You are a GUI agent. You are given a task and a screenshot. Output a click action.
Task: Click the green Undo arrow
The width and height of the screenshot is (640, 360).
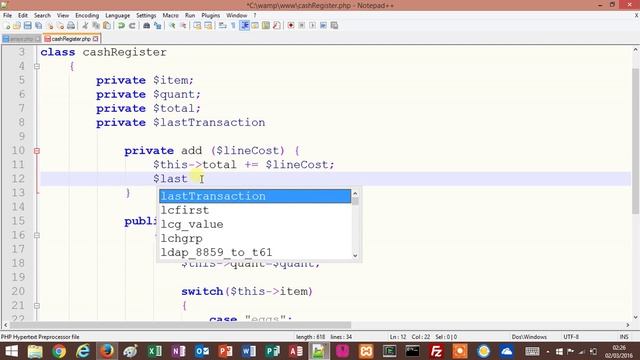(x=121, y=25)
